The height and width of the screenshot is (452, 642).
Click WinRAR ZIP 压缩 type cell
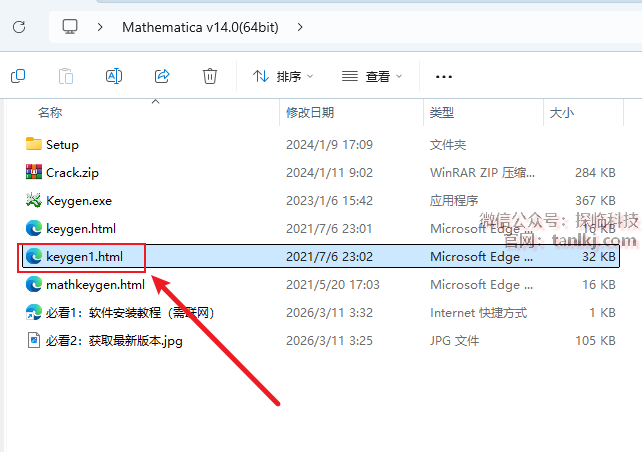coord(482,173)
